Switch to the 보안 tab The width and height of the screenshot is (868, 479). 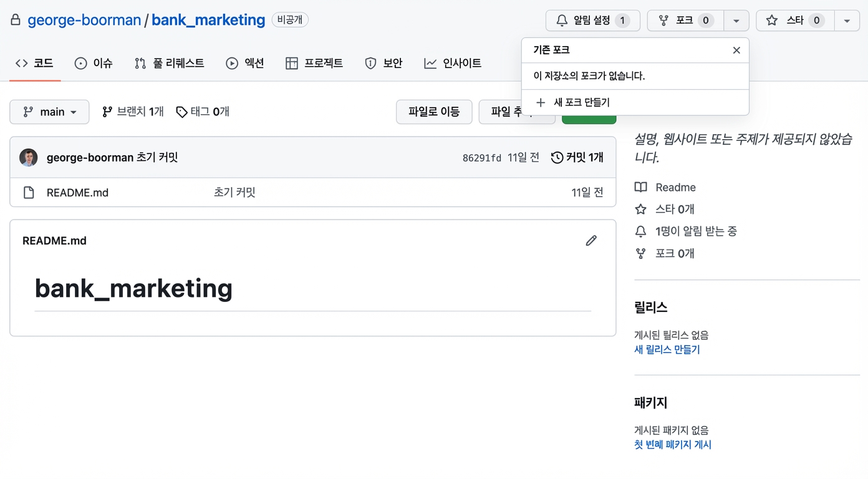383,63
